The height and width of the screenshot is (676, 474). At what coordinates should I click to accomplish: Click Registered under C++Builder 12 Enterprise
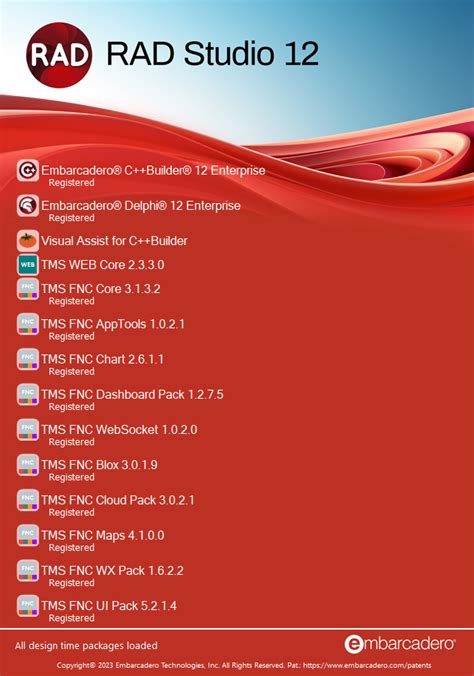[72, 183]
